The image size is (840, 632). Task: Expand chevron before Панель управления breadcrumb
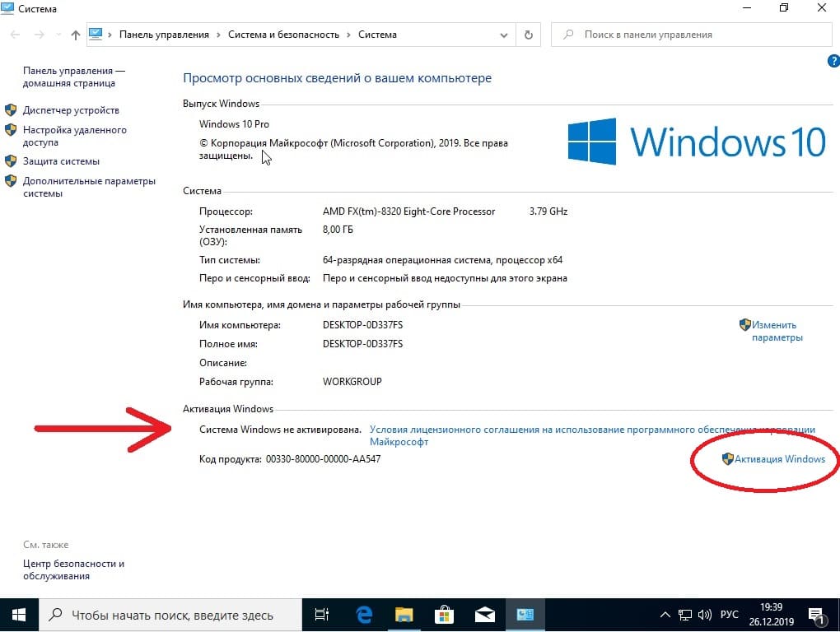[110, 35]
